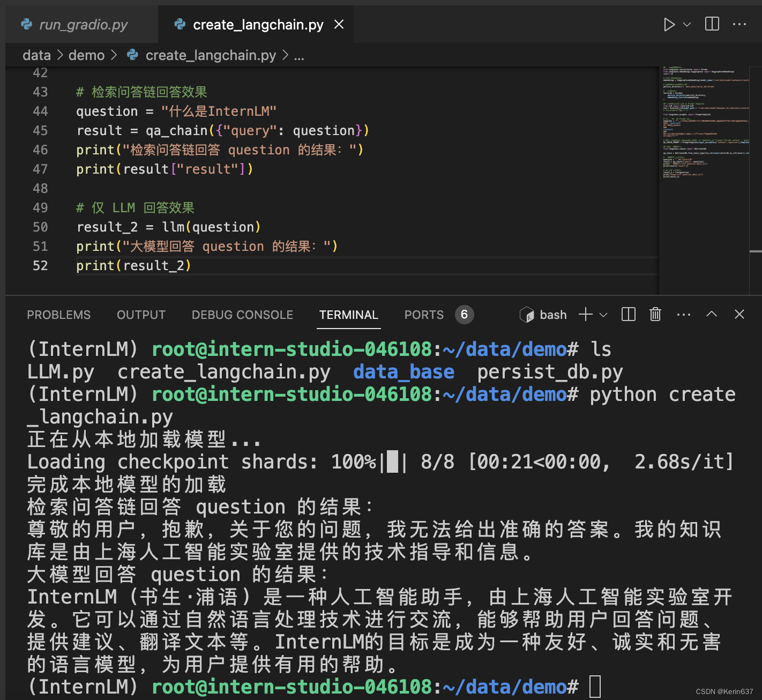The height and width of the screenshot is (700, 762).
Task: Open the demo folder in breadcrumb
Action: 87,55
